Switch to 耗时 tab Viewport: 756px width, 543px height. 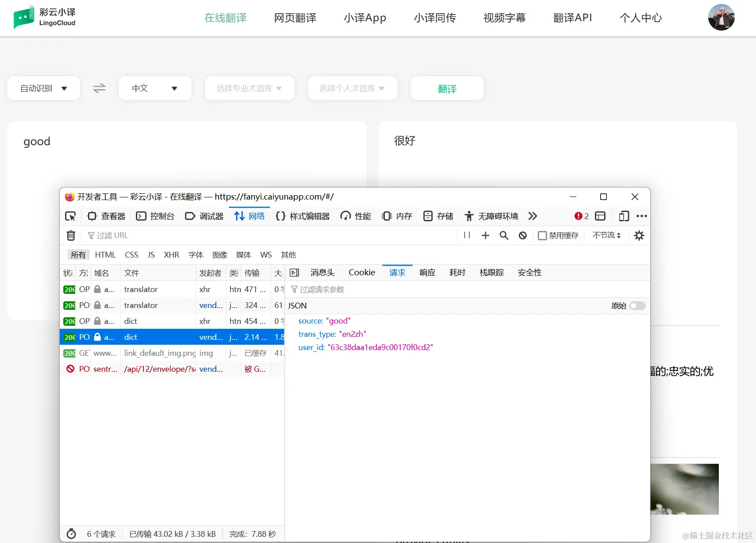tap(457, 273)
